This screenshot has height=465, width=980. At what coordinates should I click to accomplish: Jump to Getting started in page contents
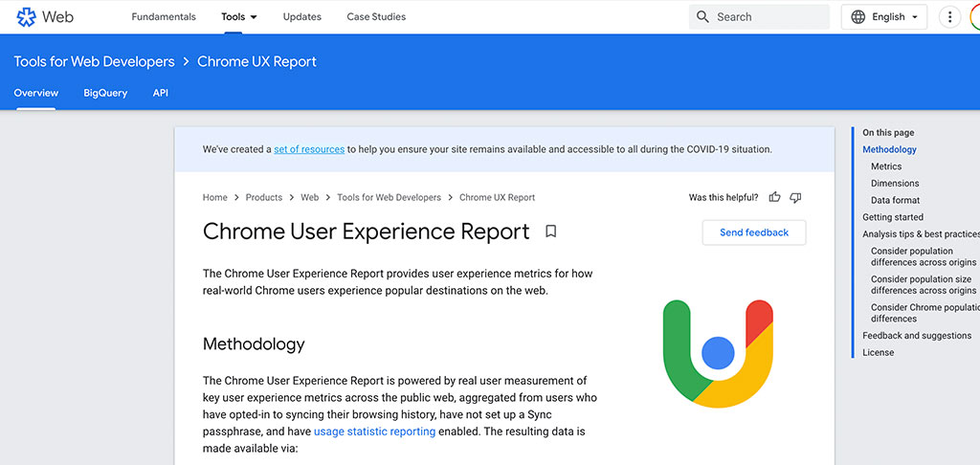893,217
